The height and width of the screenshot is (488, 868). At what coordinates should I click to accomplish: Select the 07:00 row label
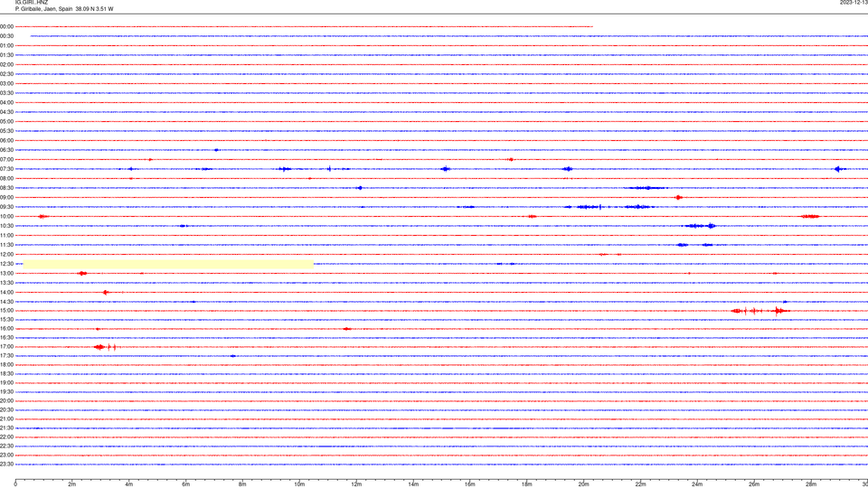(x=6, y=159)
